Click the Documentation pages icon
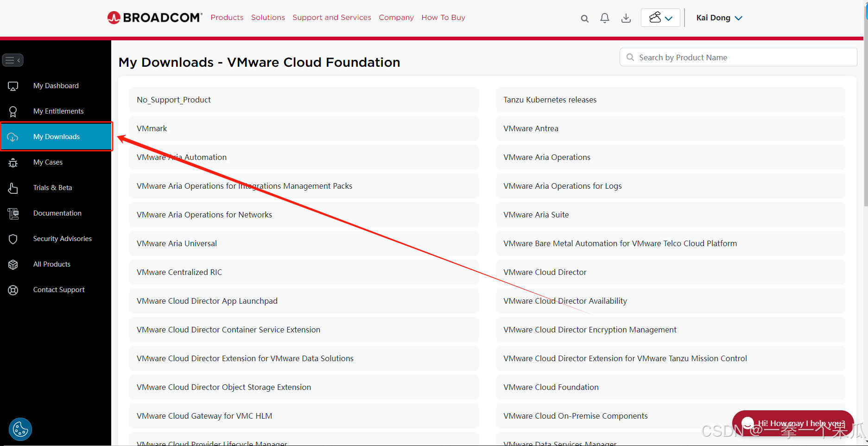Screen dimensions: 868x446 point(13,213)
